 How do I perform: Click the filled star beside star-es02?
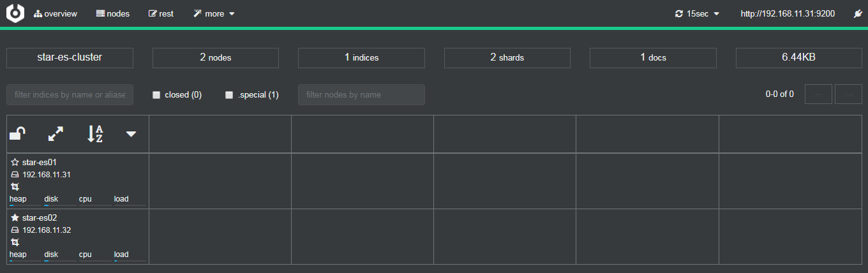click(x=15, y=218)
